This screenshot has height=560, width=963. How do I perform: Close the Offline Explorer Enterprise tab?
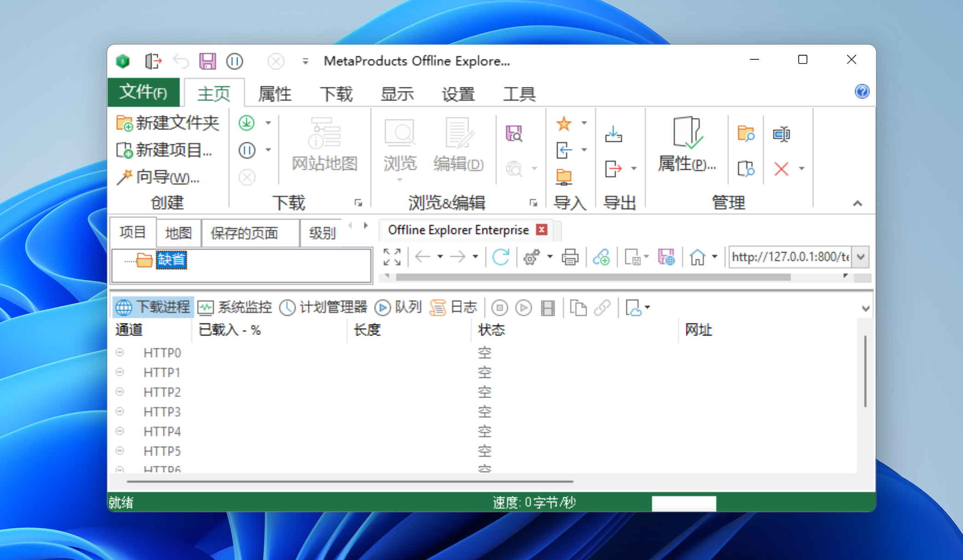pos(542,230)
